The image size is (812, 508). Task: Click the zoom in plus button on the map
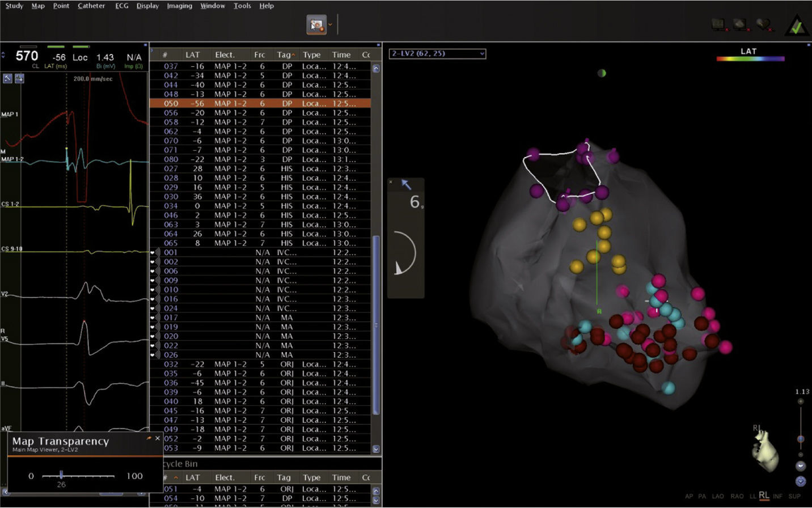click(800, 401)
